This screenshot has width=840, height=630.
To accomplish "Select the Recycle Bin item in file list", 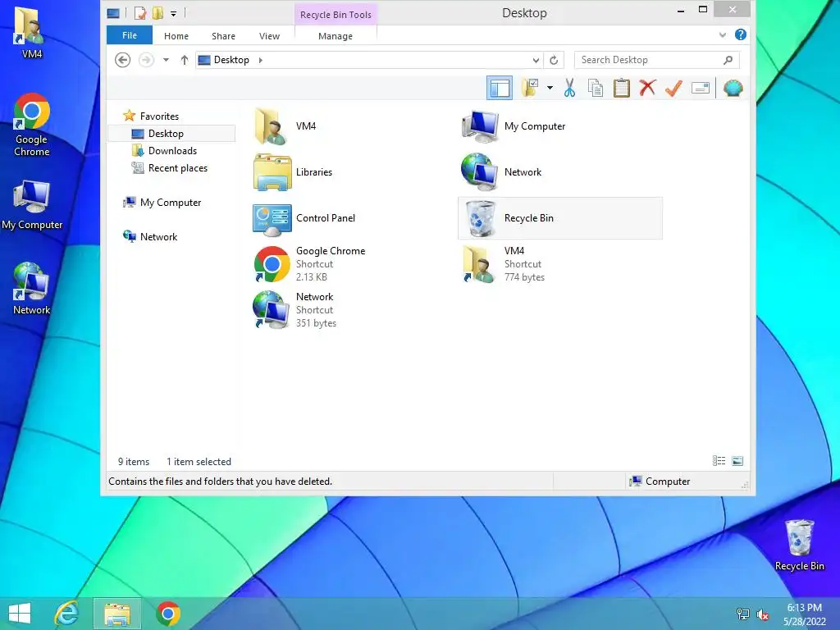I will pos(560,218).
